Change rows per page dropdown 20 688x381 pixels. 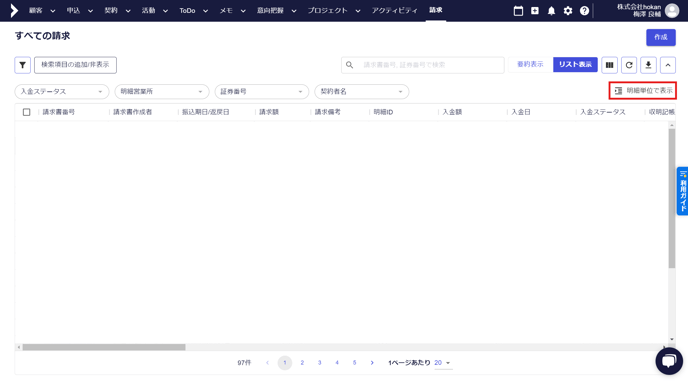pyautogui.click(x=442, y=363)
